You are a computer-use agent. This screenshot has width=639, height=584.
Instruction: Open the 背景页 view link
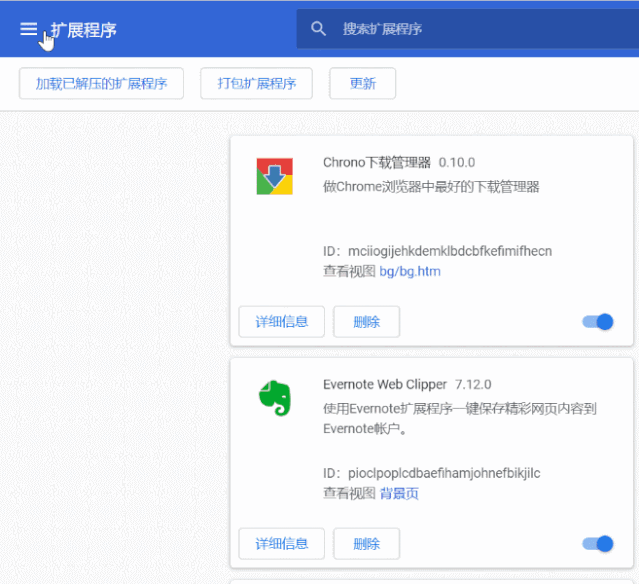(399, 494)
